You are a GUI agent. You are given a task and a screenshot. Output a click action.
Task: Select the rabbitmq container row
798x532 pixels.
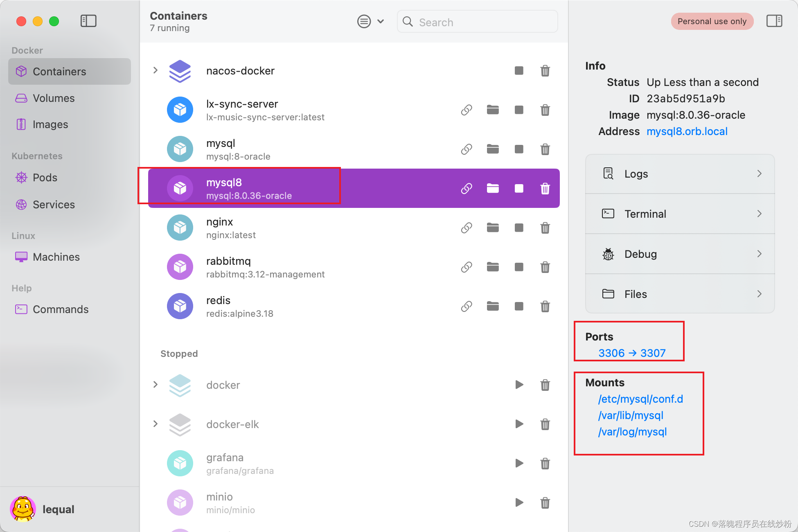[354, 267]
